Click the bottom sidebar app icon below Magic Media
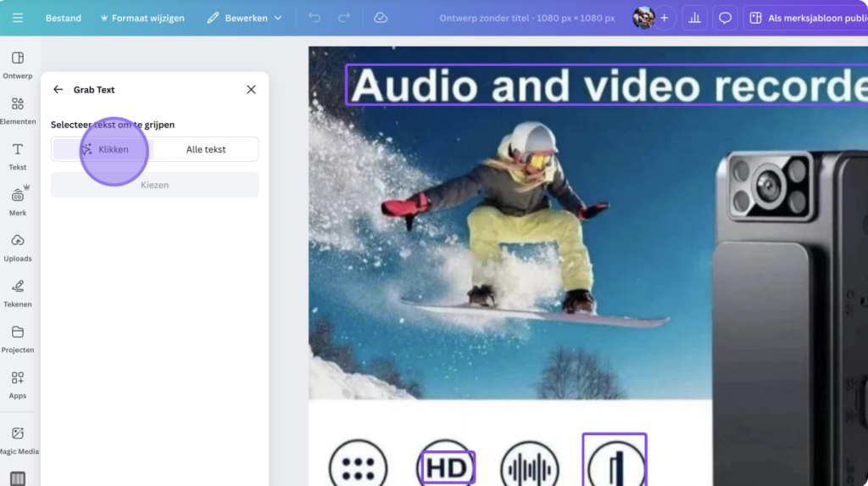The image size is (868, 486). pyautogui.click(x=18, y=479)
